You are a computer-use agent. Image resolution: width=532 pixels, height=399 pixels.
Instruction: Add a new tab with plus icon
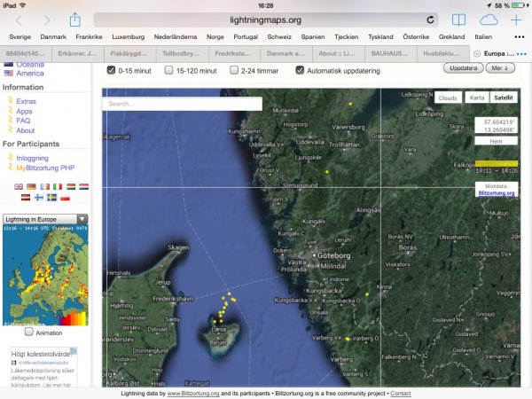pos(516,20)
